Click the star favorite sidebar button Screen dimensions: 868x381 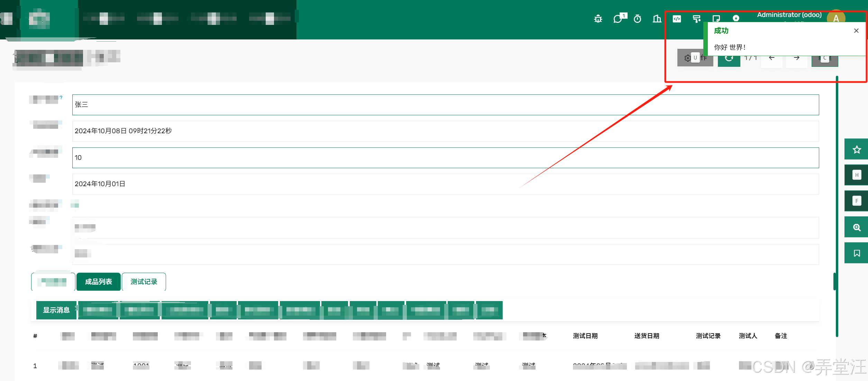[857, 149]
